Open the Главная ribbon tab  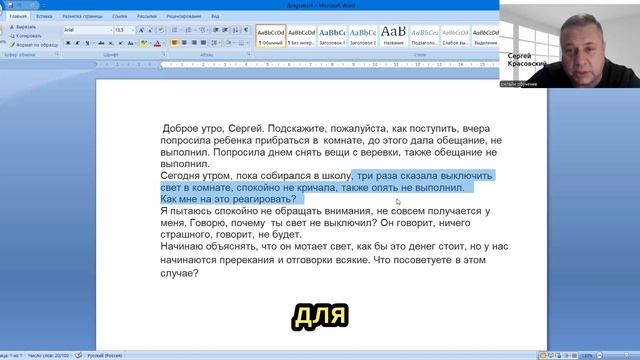pyautogui.click(x=18, y=16)
